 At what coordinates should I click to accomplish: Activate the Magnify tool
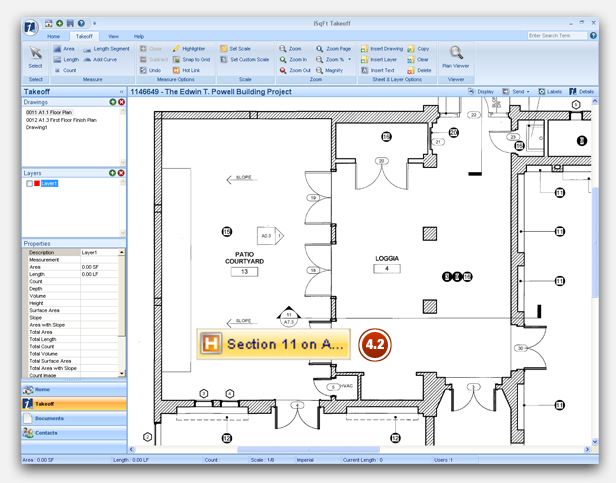(330, 70)
